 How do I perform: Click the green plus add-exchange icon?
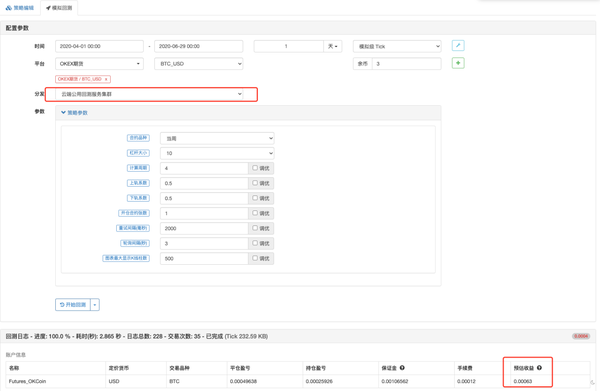[x=458, y=63]
